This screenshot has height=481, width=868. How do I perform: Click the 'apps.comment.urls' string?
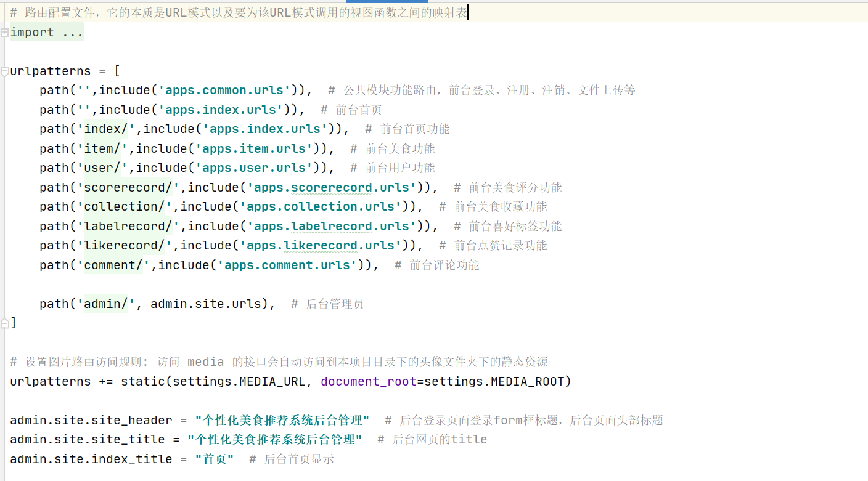coord(287,265)
